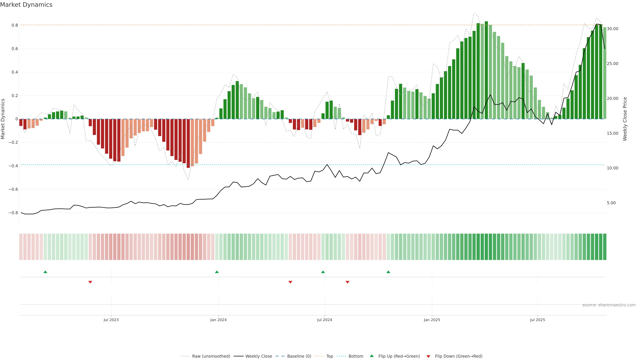This screenshot has height=362, width=644.
Task: Click the Flip Up legend triangle icon
Action: pyautogui.click(x=372, y=356)
